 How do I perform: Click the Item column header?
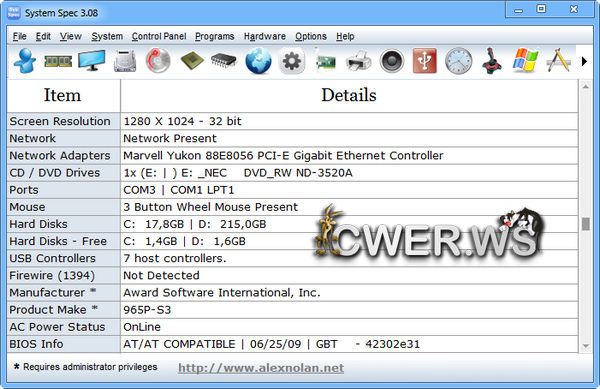(x=63, y=95)
